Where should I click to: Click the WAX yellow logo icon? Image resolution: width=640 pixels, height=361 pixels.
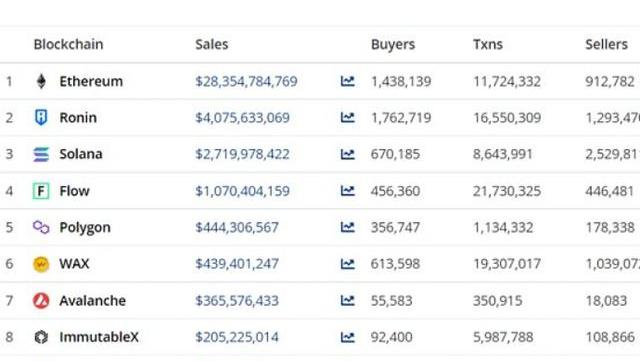(41, 264)
